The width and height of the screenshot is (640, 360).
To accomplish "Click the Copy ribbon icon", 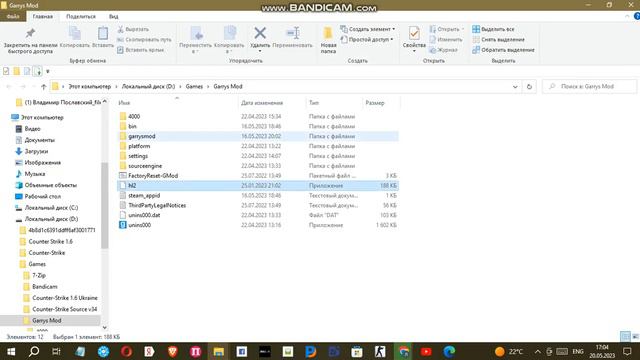I will pyautogui.click(x=75, y=38).
